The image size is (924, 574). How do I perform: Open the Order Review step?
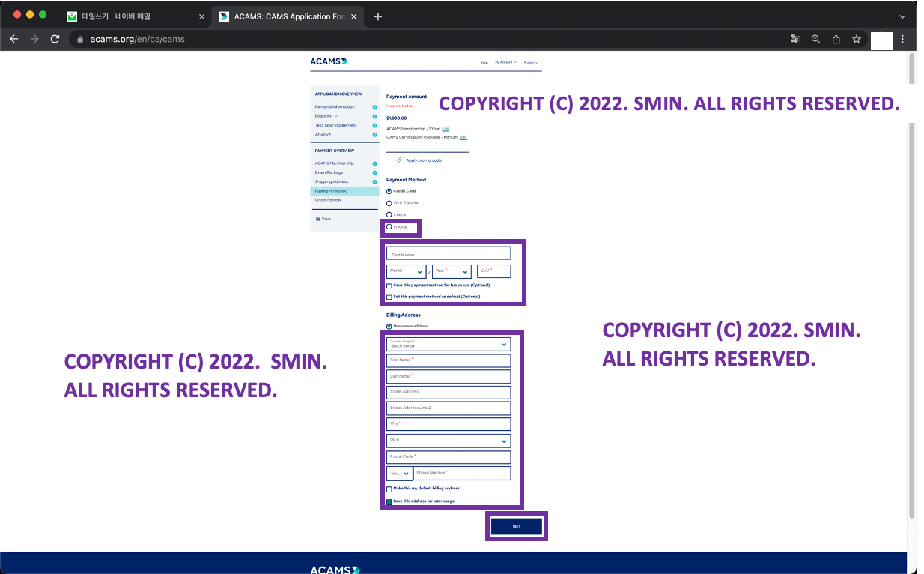pyautogui.click(x=328, y=200)
